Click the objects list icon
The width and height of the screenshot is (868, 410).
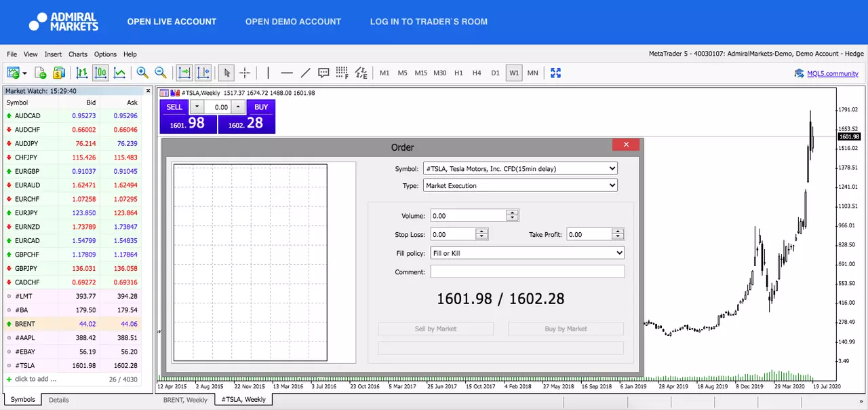361,73
